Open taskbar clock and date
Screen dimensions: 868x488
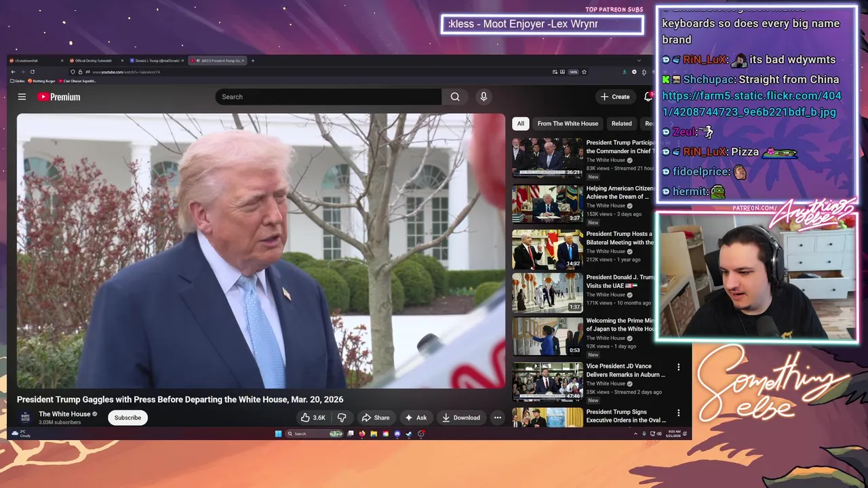click(675, 434)
